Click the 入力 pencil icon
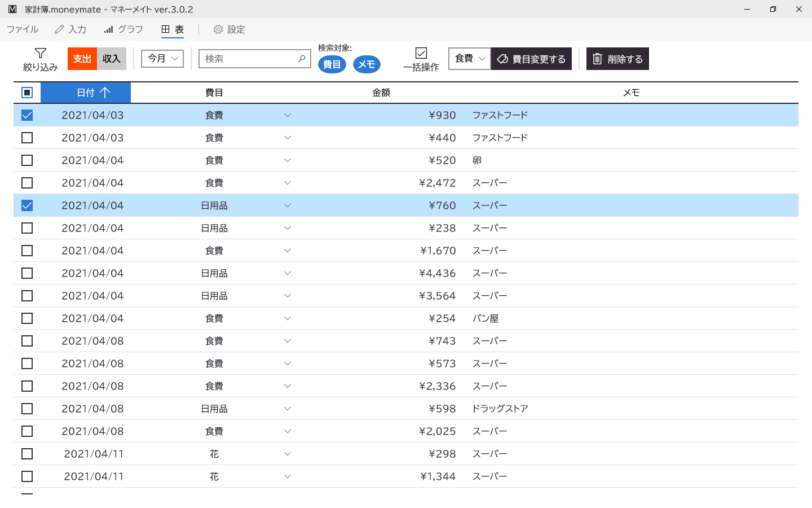The height and width of the screenshot is (508, 812). tap(59, 29)
